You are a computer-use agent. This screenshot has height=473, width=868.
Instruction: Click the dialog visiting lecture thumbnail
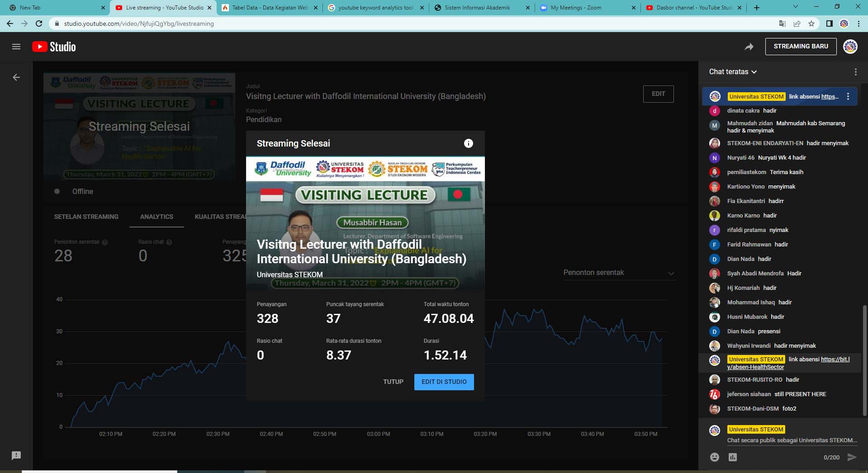click(365, 223)
